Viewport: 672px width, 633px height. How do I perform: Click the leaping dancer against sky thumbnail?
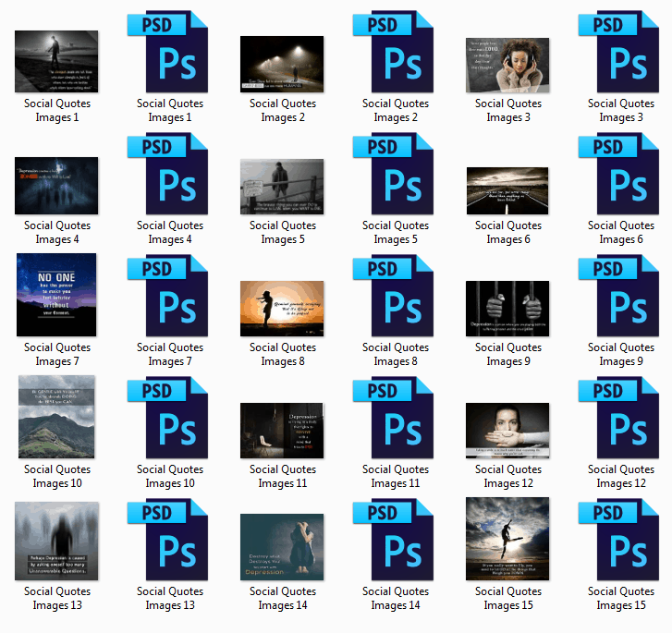pos(507,540)
